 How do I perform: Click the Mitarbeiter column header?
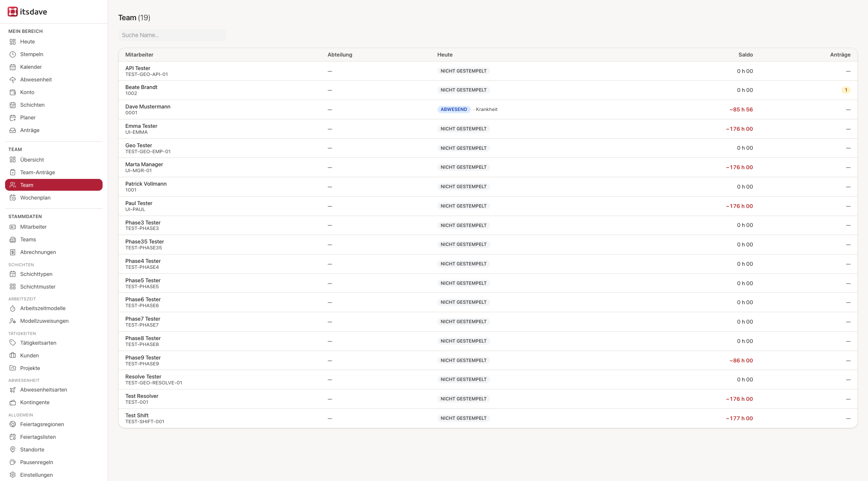[x=139, y=55]
